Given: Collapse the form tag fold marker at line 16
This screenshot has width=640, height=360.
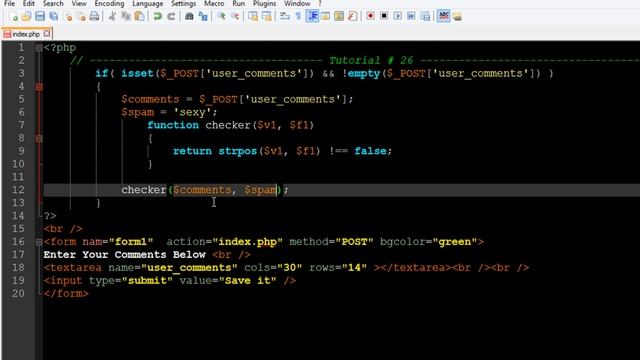Looking at the screenshot, I should pyautogui.click(x=39, y=242).
